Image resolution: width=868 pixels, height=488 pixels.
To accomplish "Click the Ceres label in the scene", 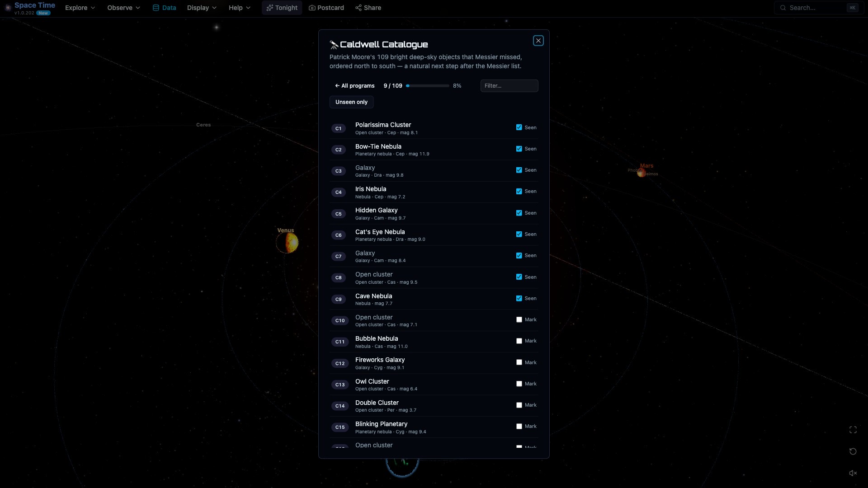I will point(203,125).
